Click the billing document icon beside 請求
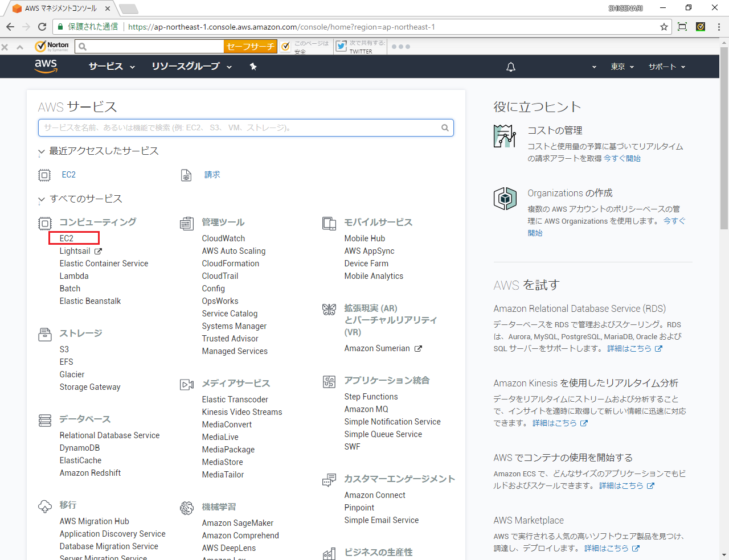 pos(186,175)
